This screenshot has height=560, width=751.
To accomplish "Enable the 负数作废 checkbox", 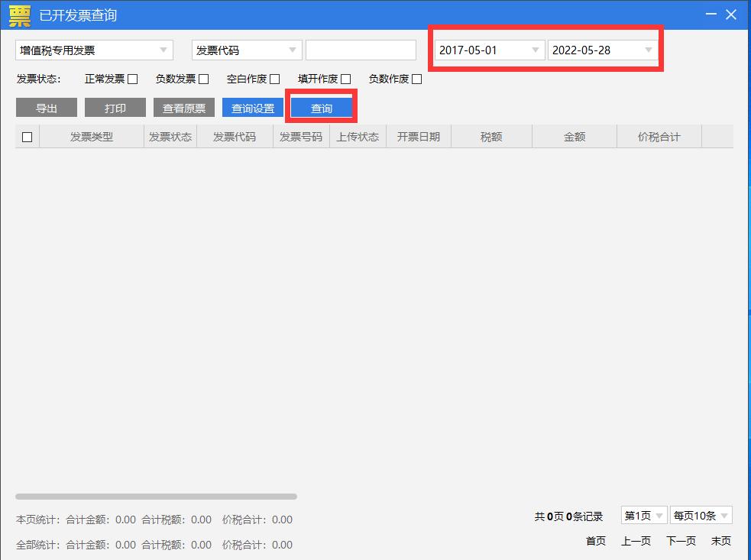I will point(416,78).
